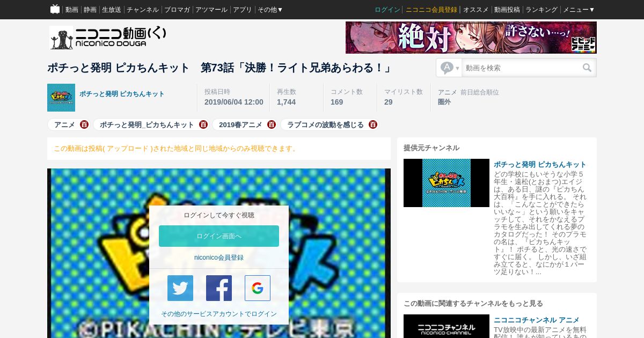The height and width of the screenshot is (338, 644).
Task: Click the ログイン link in top bar
Action: pyautogui.click(x=387, y=10)
